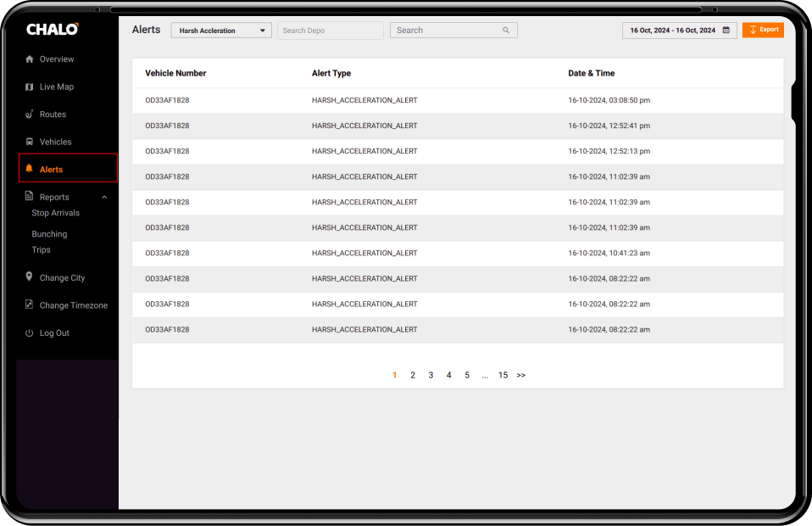
Task: Click the Change City location pin icon
Action: (30, 277)
